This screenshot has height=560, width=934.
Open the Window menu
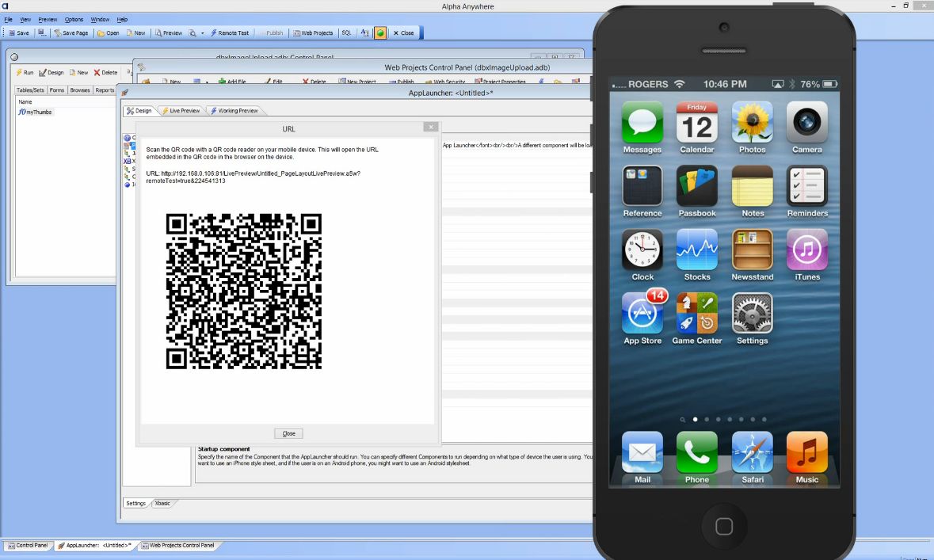[100, 19]
